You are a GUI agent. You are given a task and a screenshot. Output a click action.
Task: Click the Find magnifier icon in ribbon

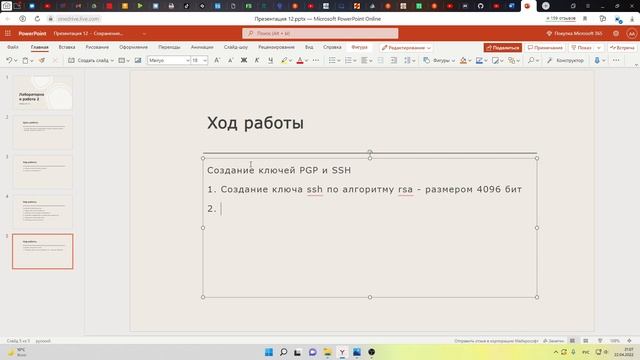pyautogui.click(x=531, y=60)
